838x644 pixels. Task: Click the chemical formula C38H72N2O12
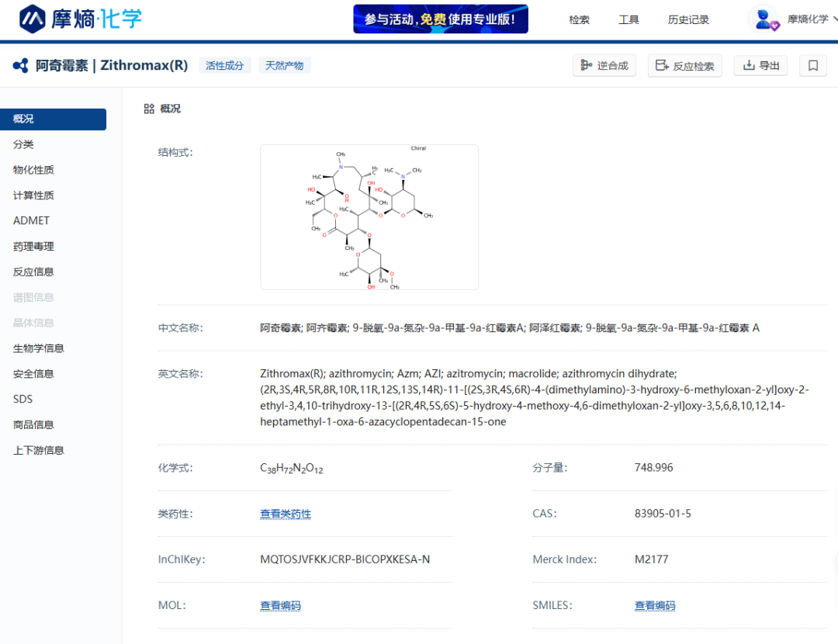(291, 468)
